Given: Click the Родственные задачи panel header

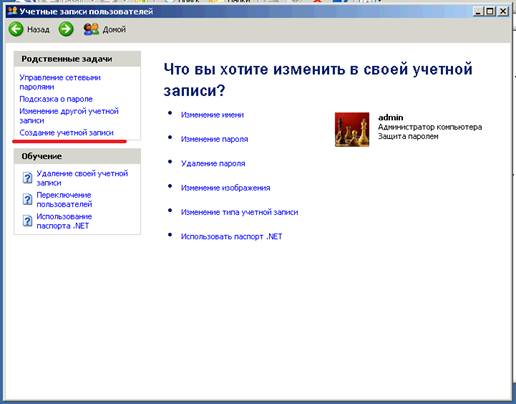Looking at the screenshot, I should pos(77,59).
